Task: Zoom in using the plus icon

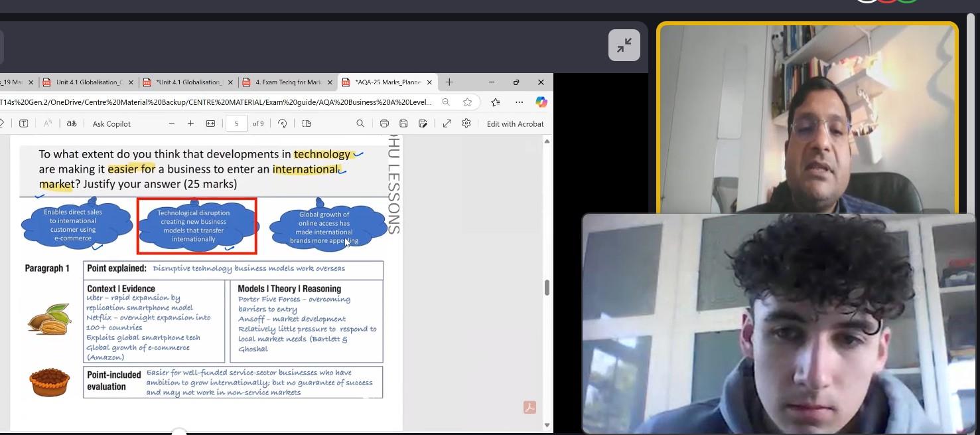Action: coord(190,124)
